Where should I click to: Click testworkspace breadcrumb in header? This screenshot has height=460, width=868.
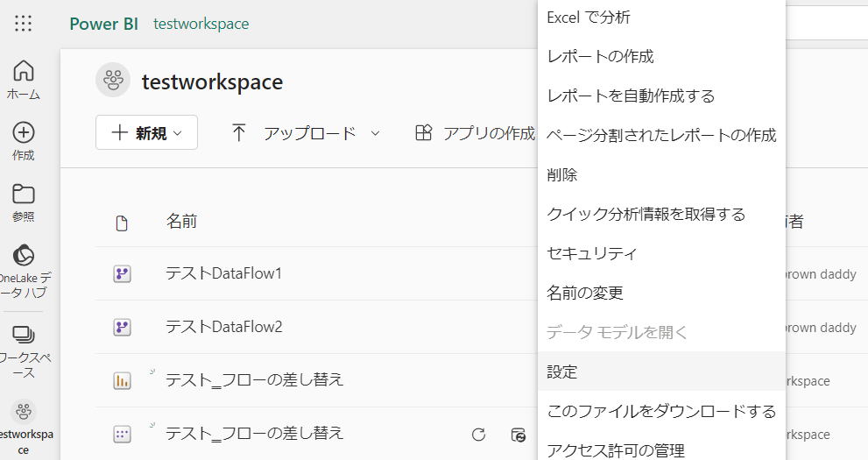[x=201, y=24]
